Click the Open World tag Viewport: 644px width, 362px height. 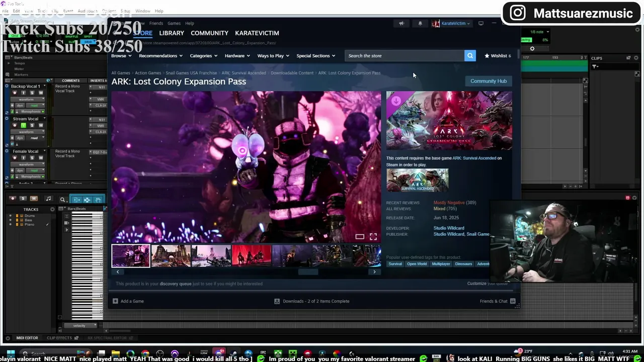pyautogui.click(x=417, y=264)
